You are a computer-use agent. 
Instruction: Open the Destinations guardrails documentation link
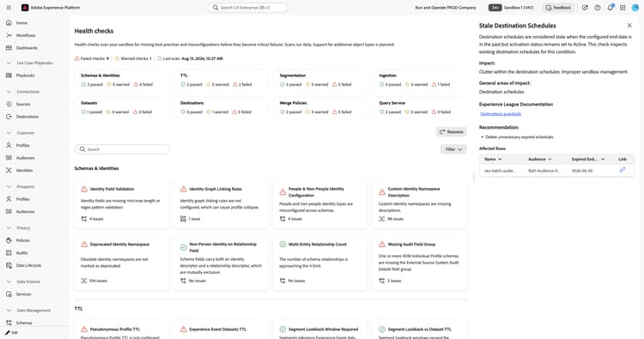pos(501,113)
